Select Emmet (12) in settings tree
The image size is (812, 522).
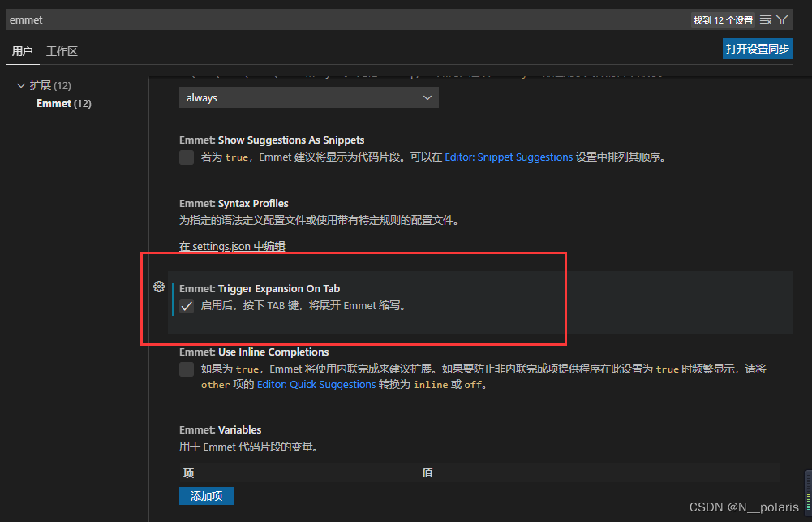point(64,103)
